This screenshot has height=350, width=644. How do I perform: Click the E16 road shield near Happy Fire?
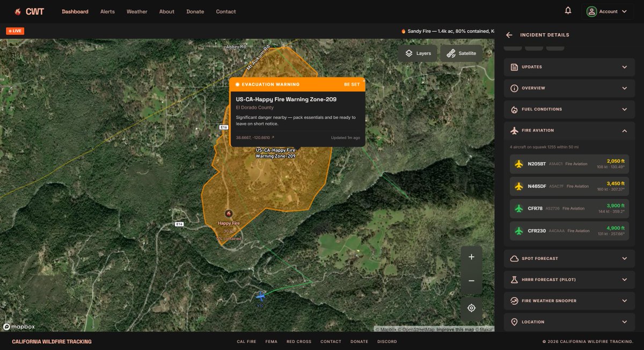179,224
